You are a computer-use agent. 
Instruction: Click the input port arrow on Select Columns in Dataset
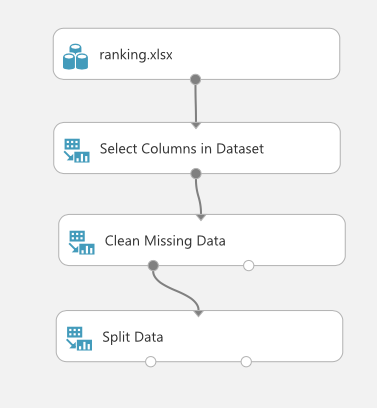point(196,126)
